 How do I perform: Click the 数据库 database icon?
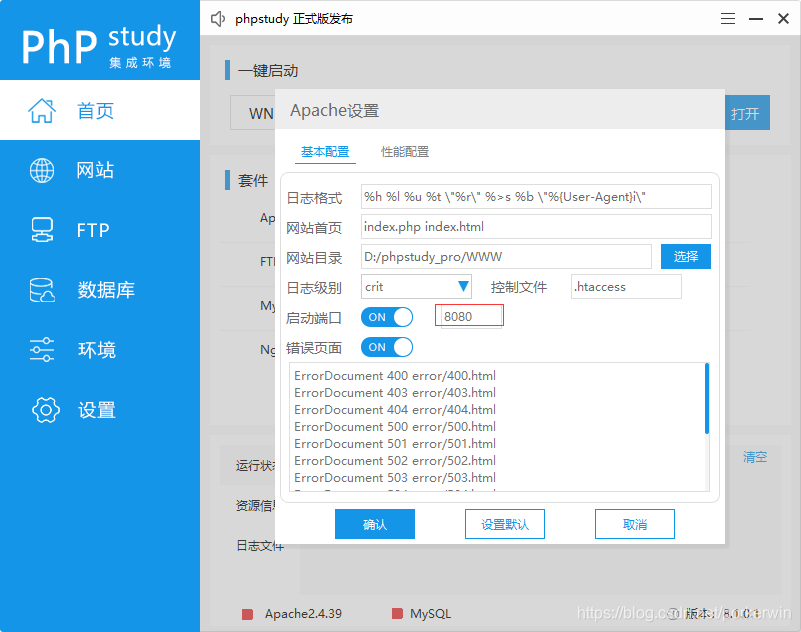point(42,290)
